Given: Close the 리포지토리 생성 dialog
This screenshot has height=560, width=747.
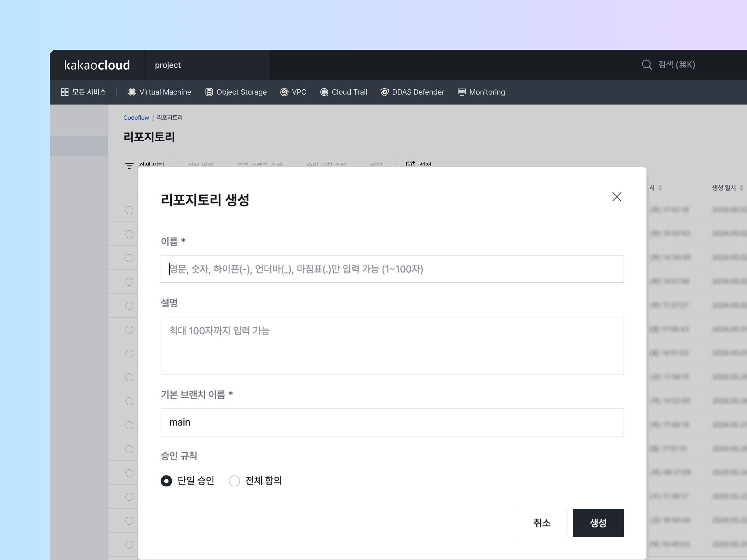Looking at the screenshot, I should point(617,197).
